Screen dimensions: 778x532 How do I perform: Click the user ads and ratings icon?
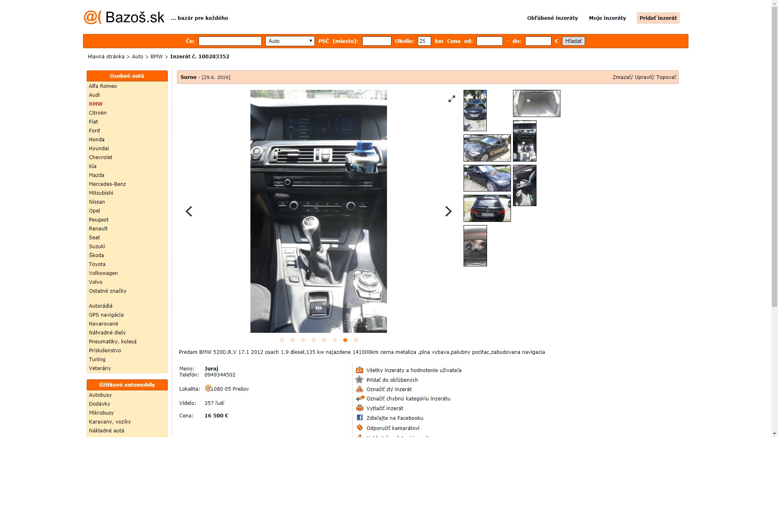[359, 370]
